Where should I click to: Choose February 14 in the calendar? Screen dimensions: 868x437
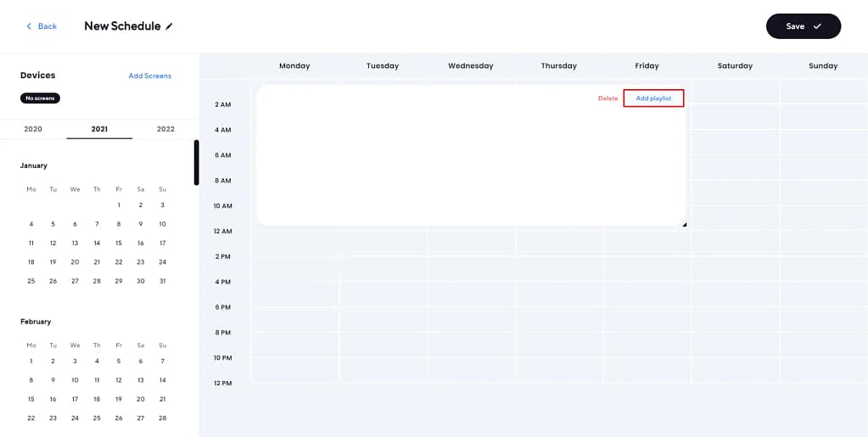click(162, 380)
